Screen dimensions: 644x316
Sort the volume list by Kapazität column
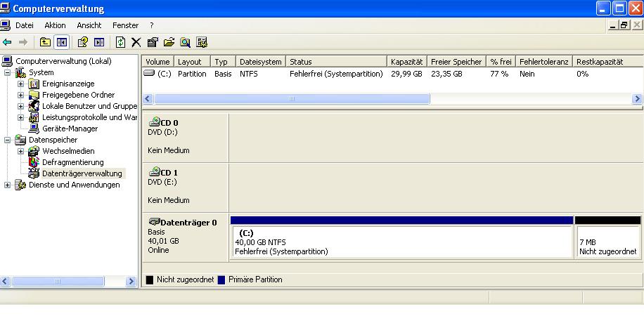point(406,62)
